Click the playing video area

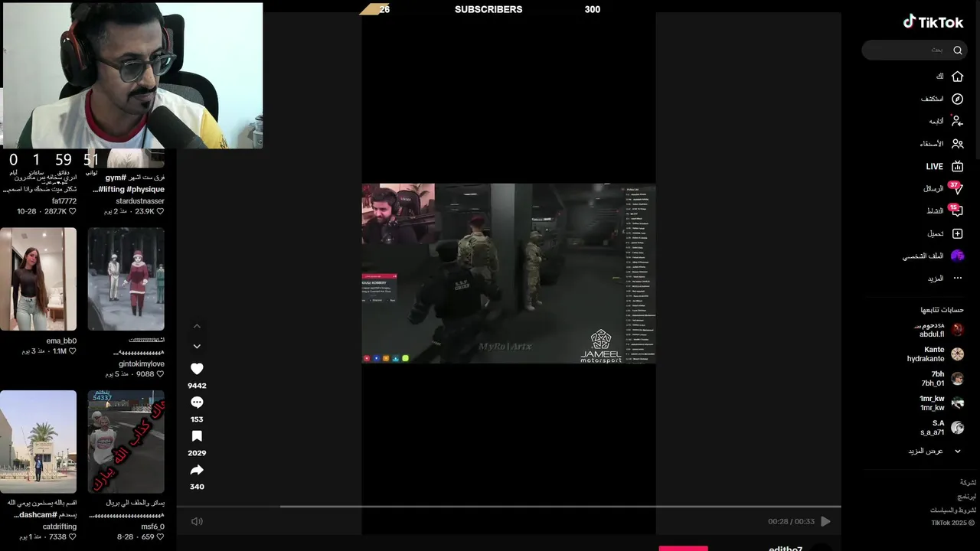point(508,273)
